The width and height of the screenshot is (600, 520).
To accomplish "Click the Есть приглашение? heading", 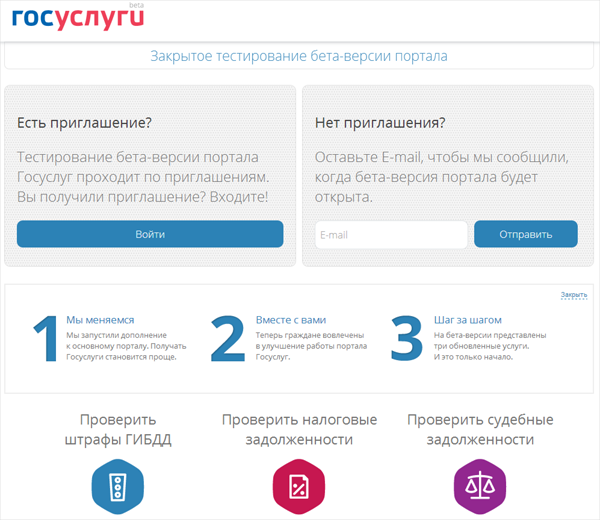I will [84, 123].
